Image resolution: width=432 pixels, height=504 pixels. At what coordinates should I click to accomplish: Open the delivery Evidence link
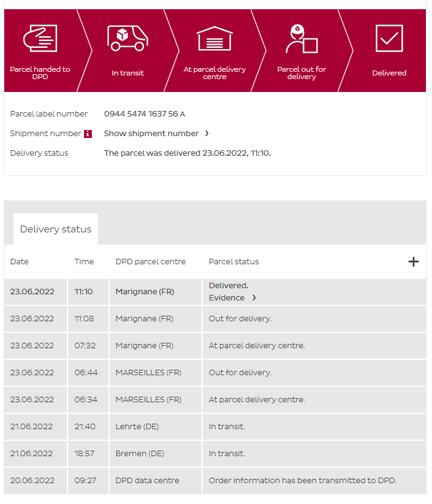coord(227,297)
